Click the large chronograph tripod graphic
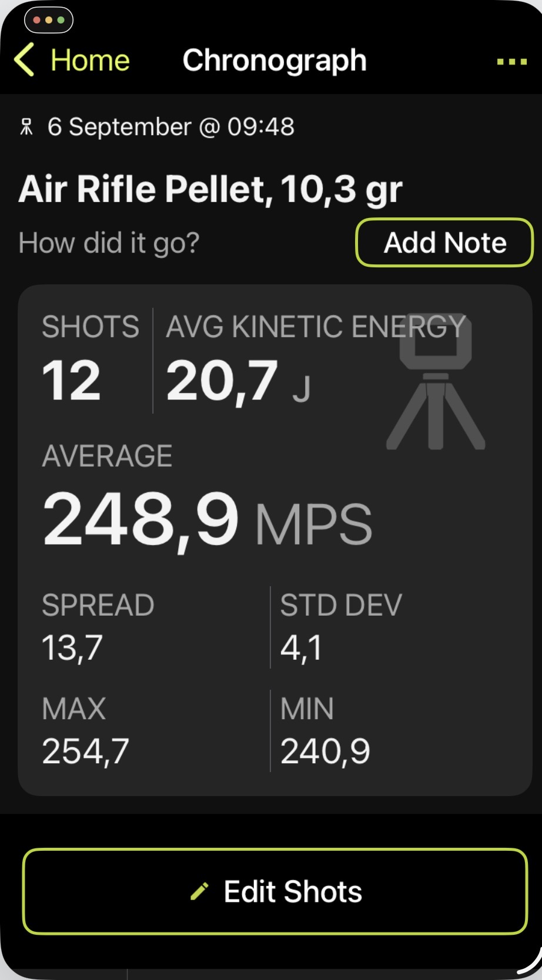542x980 pixels. pyautogui.click(x=436, y=382)
